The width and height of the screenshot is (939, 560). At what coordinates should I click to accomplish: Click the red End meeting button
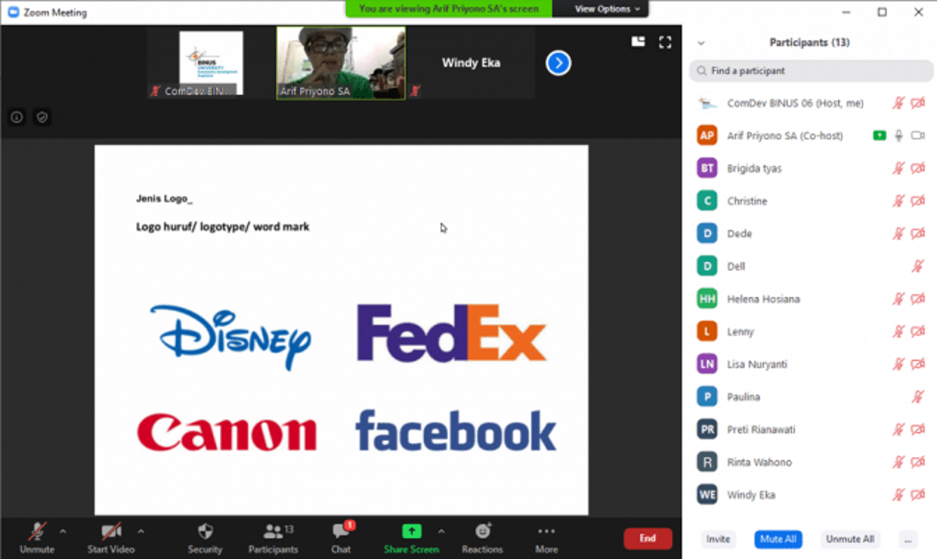(648, 539)
